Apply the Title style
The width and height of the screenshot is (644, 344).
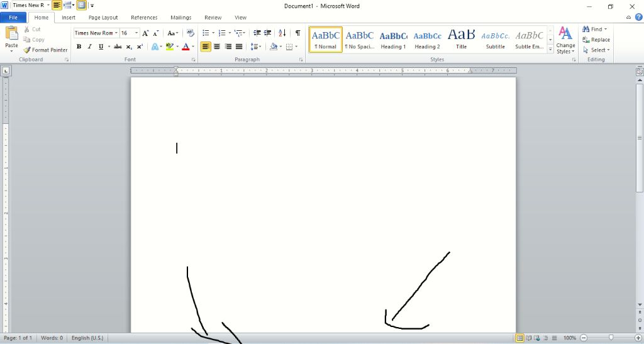(x=461, y=40)
